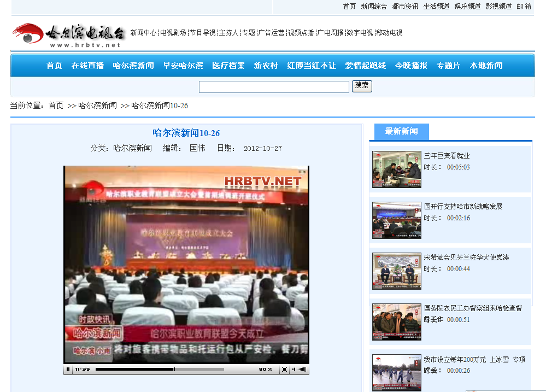Click the 11:39 elapsed time display

(x=83, y=370)
